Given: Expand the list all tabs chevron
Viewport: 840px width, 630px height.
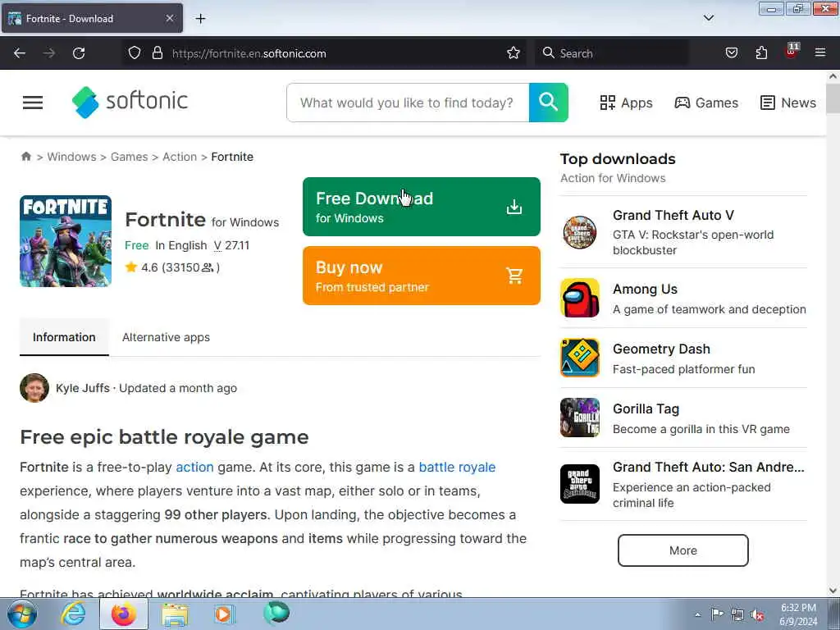Looking at the screenshot, I should tap(709, 18).
